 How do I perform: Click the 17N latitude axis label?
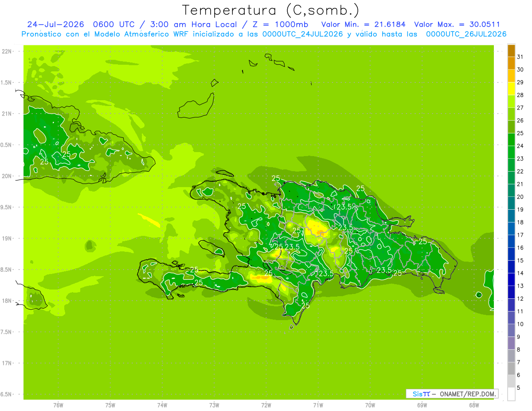tap(7, 363)
